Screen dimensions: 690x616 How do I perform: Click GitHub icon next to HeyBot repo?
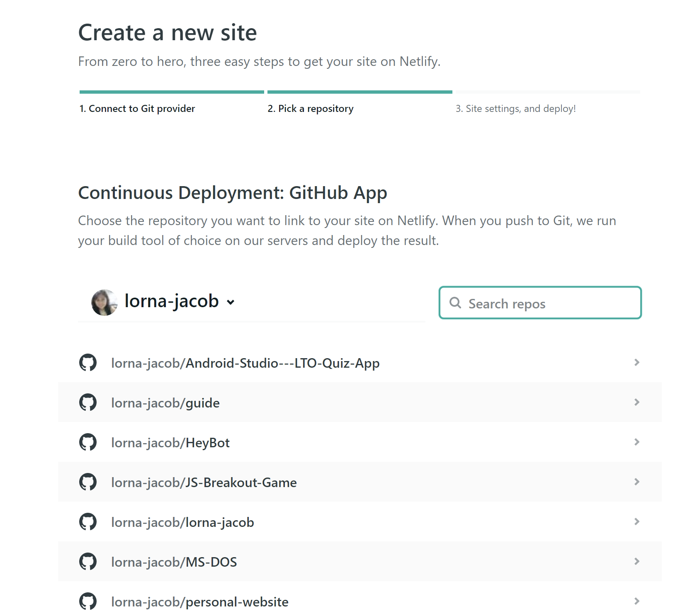88,442
